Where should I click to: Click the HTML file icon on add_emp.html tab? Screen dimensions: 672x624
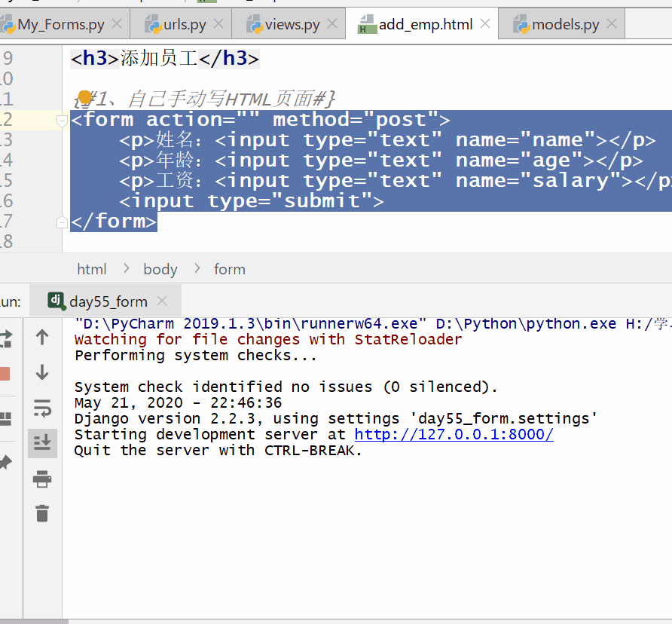[367, 24]
